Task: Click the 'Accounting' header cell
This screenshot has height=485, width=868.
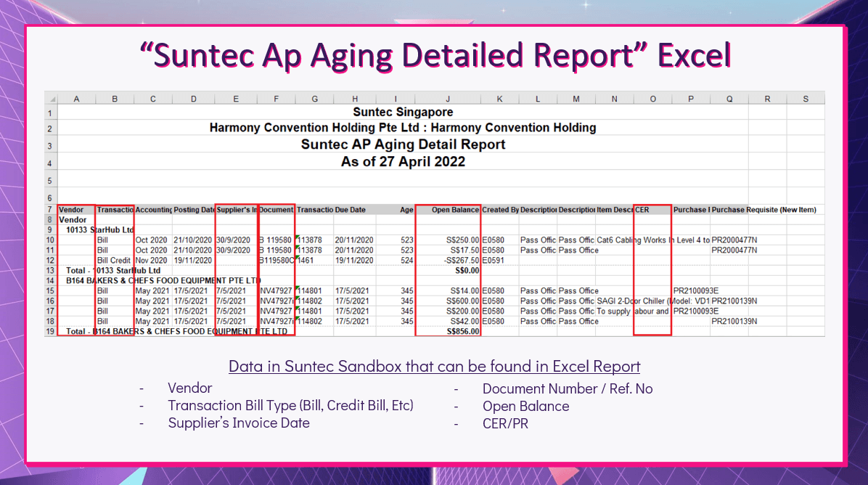Action: pos(153,210)
